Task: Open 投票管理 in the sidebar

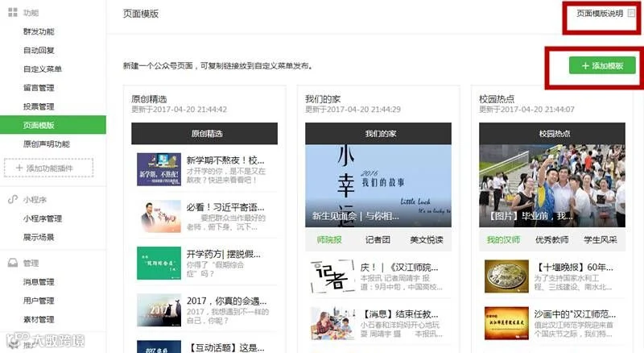Action: point(39,106)
